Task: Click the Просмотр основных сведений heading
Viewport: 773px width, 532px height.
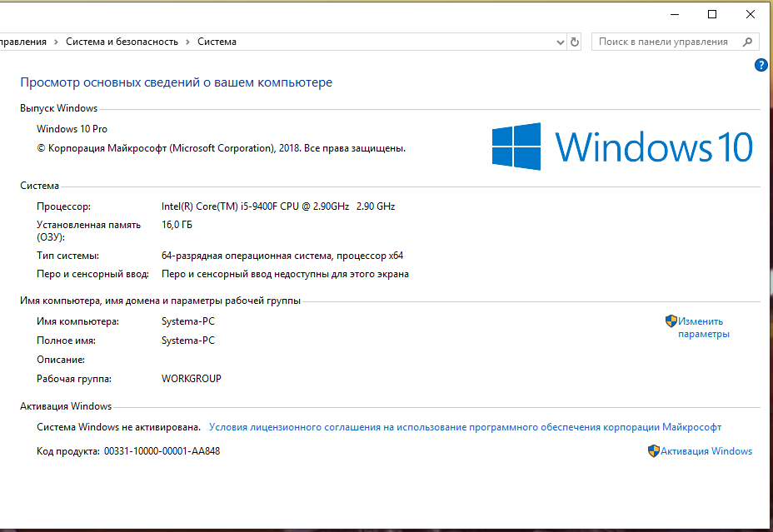Action: click(176, 82)
